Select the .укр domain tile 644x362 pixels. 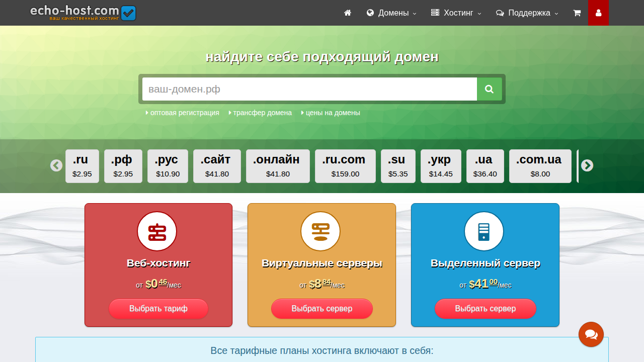point(441,166)
